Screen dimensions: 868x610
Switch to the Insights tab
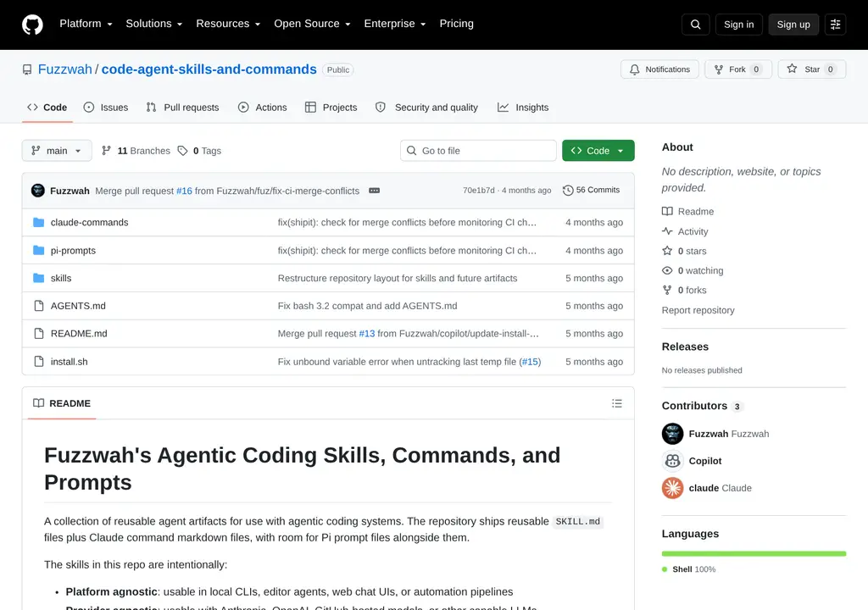523,108
